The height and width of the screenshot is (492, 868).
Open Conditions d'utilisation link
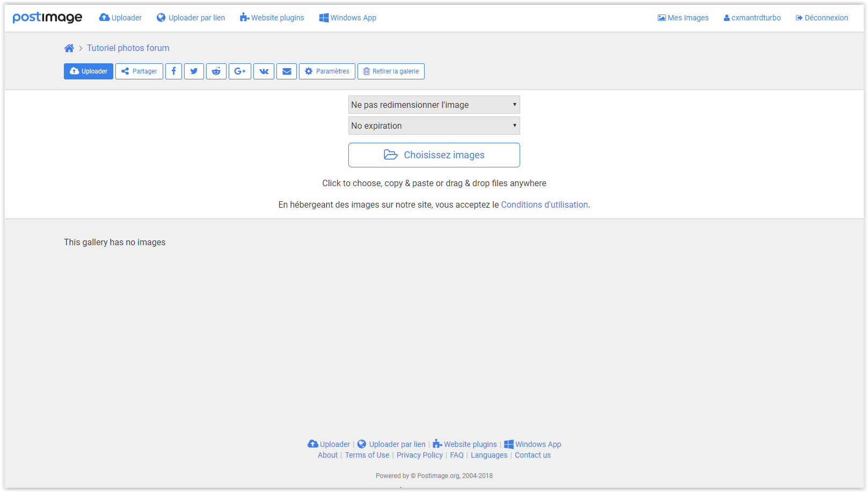pos(544,204)
